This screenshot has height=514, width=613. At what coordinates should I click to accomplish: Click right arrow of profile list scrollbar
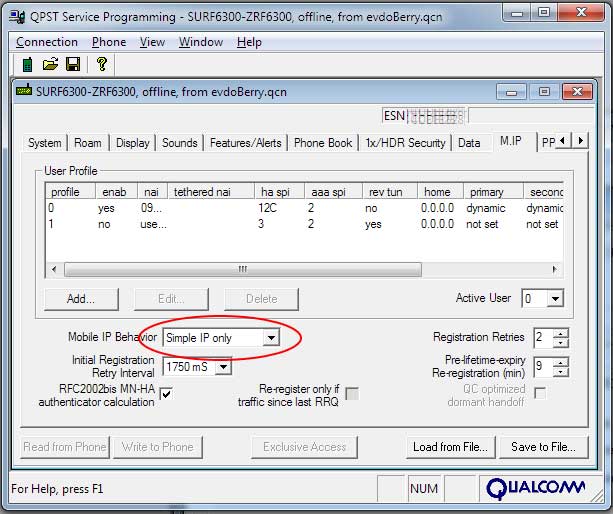pyautogui.click(x=554, y=269)
